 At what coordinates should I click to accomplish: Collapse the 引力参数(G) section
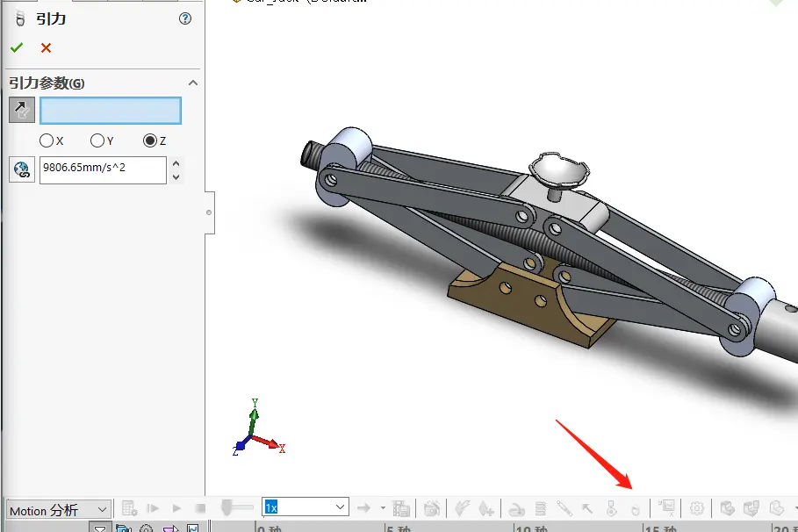click(x=193, y=83)
